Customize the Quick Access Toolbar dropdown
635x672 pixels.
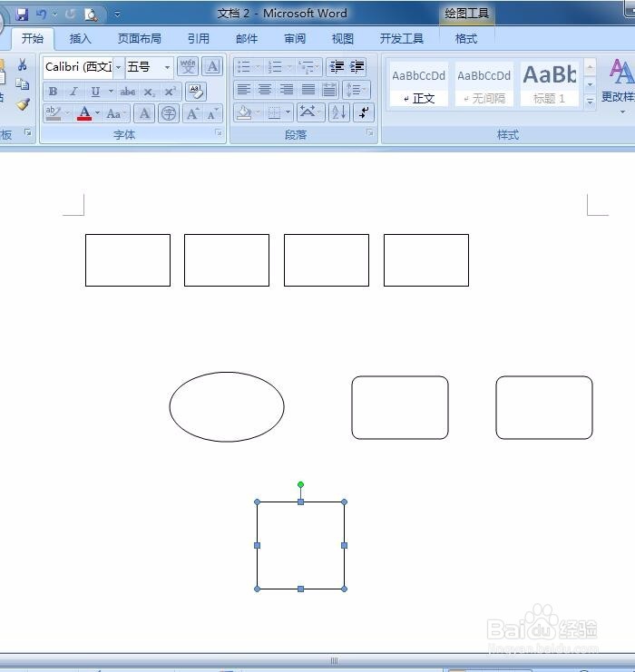pyautogui.click(x=117, y=15)
